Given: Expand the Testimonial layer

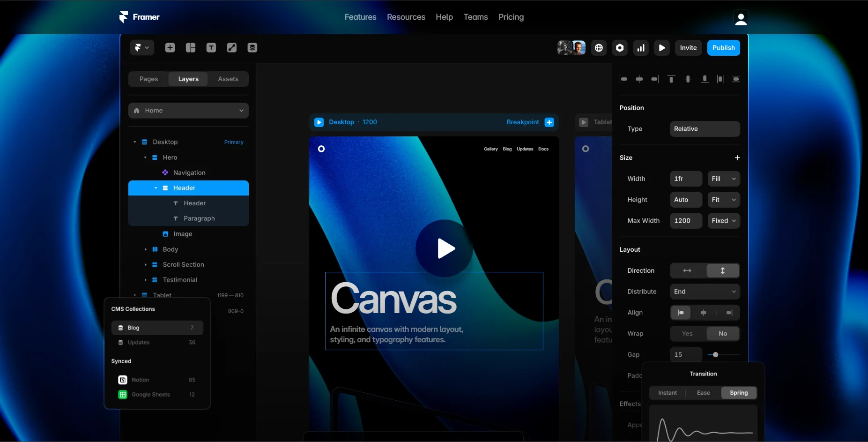Looking at the screenshot, I should coord(145,280).
